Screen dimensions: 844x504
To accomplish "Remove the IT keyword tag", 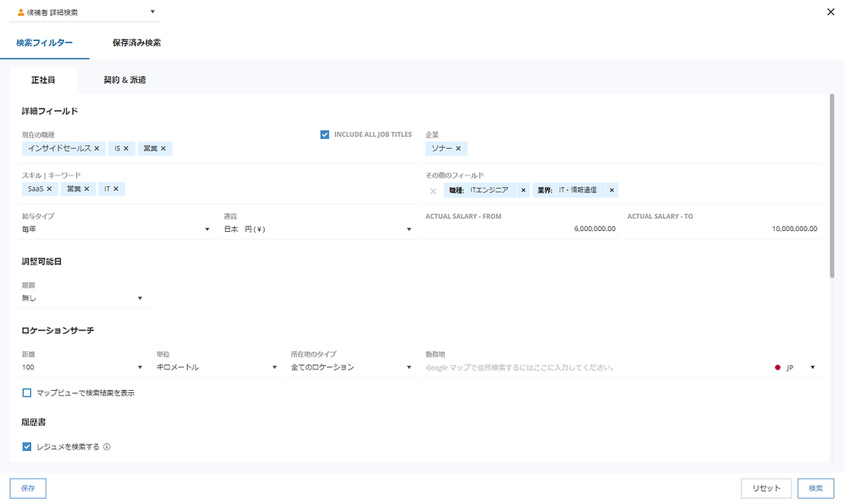I will click(116, 189).
